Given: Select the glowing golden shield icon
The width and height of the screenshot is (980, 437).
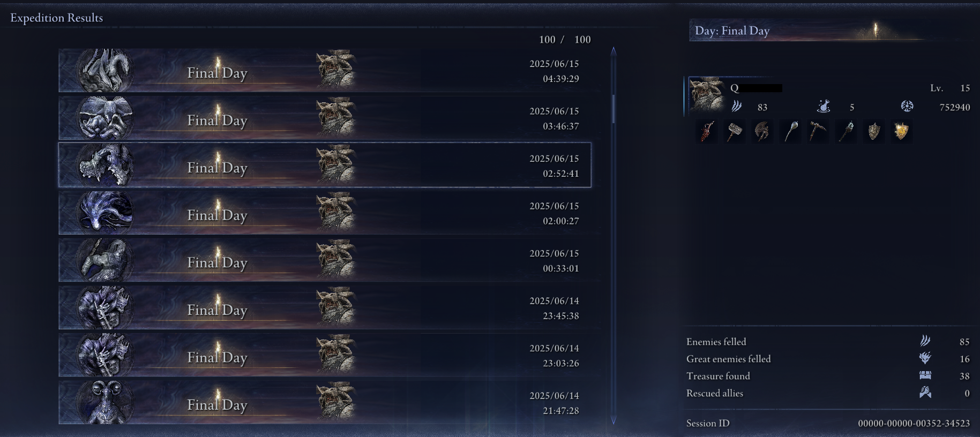Looking at the screenshot, I should (902, 131).
